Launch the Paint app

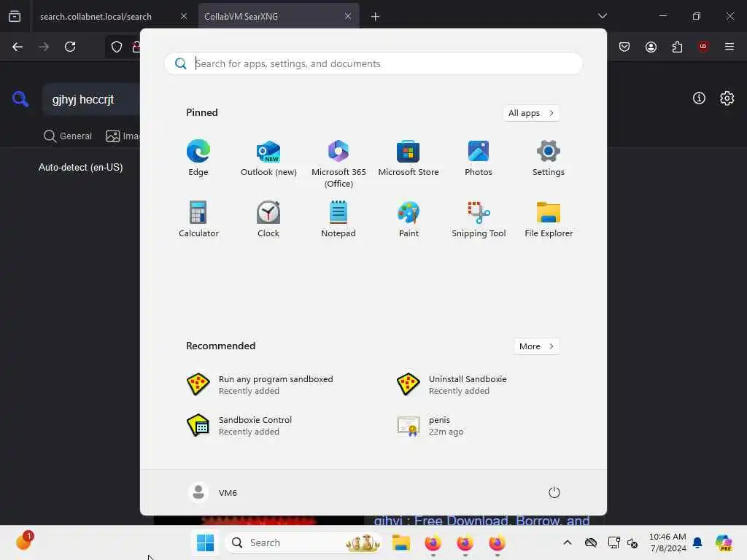coord(409,219)
